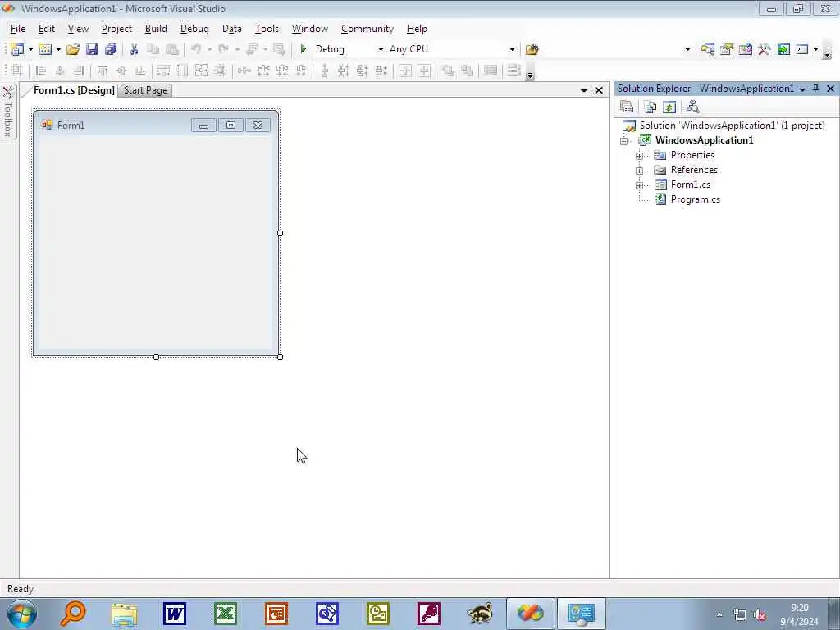Open the active files dropdown beside tabs
Viewport: 840px width, 630px height.
coord(584,90)
